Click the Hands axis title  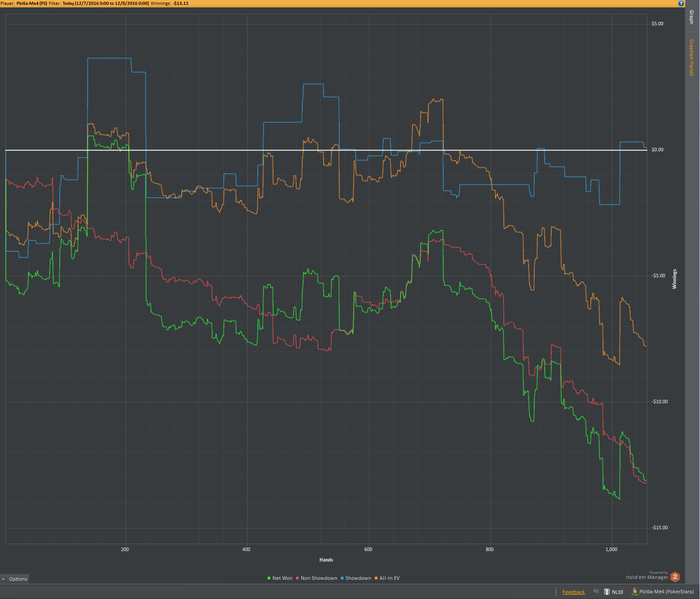(326, 560)
